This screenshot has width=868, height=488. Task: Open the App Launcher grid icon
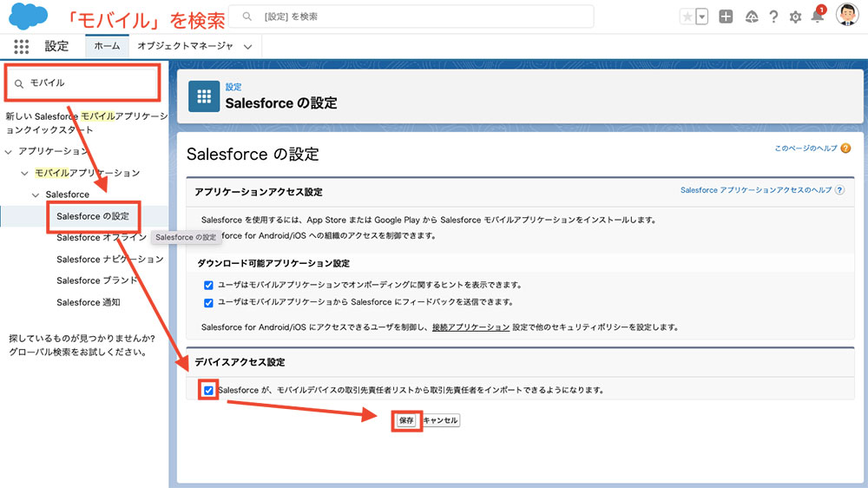21,47
